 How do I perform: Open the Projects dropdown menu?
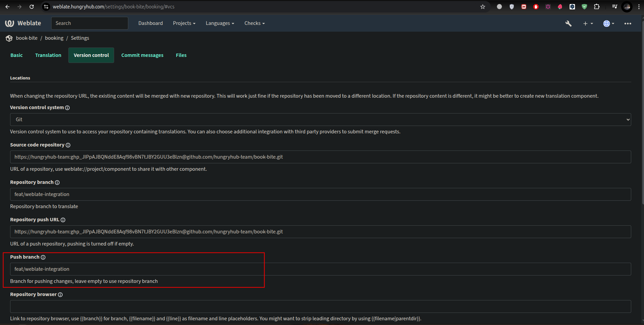[184, 23]
